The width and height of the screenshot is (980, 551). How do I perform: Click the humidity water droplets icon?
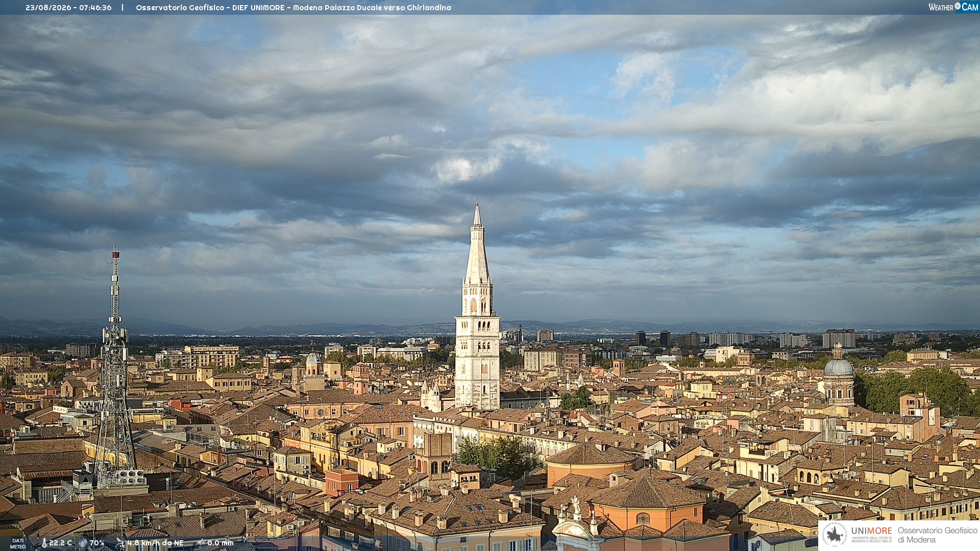(x=83, y=543)
